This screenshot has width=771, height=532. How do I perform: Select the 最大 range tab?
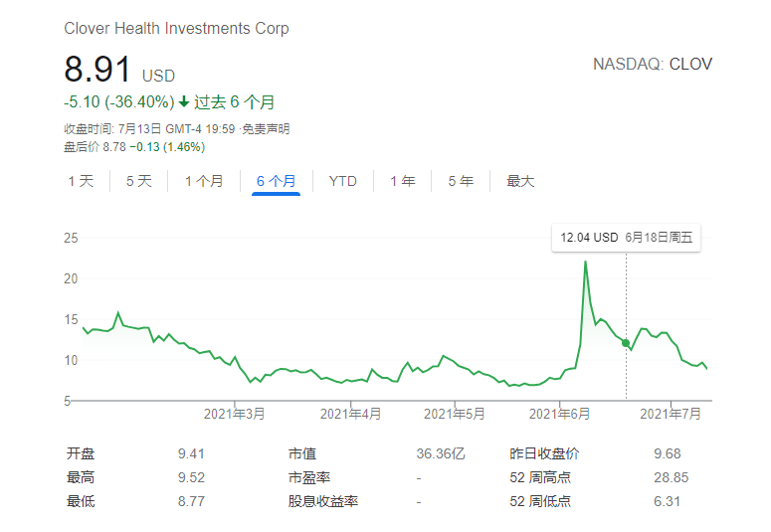coord(520,181)
